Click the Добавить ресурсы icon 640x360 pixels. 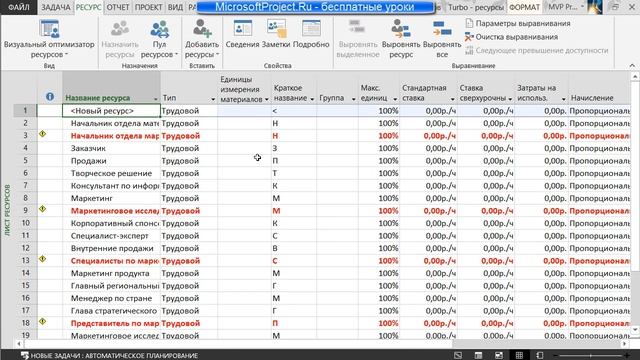[x=202, y=29]
